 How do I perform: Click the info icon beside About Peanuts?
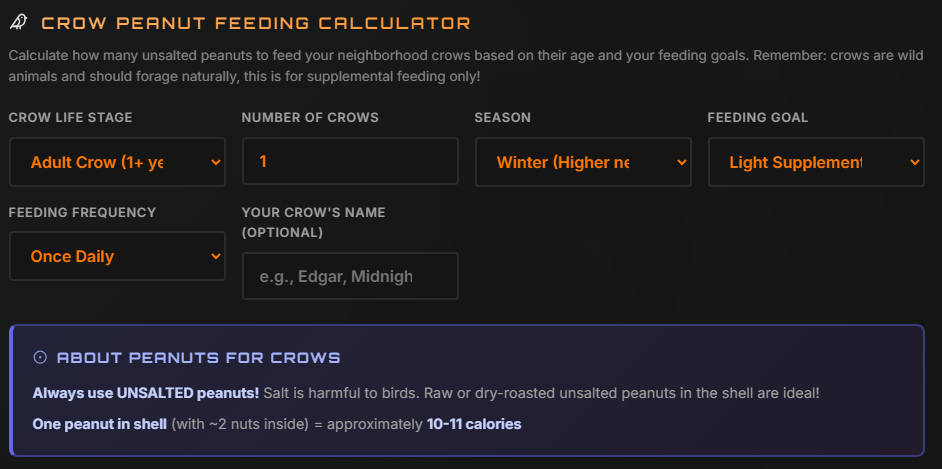click(40, 357)
